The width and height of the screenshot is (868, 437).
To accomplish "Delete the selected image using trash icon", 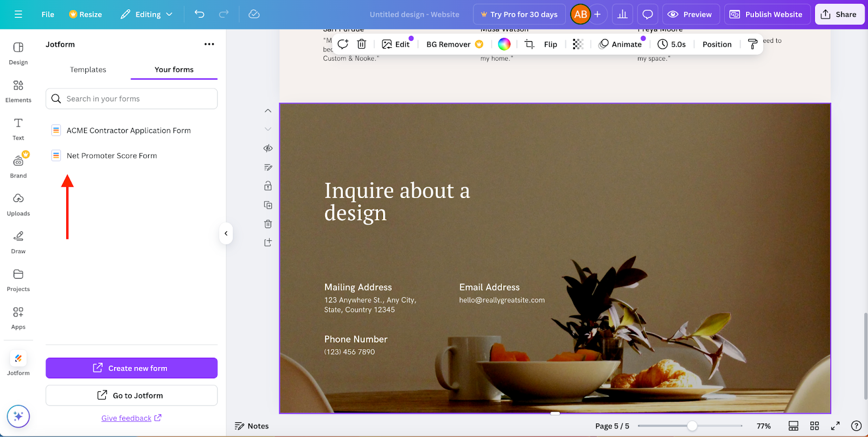I will point(362,45).
